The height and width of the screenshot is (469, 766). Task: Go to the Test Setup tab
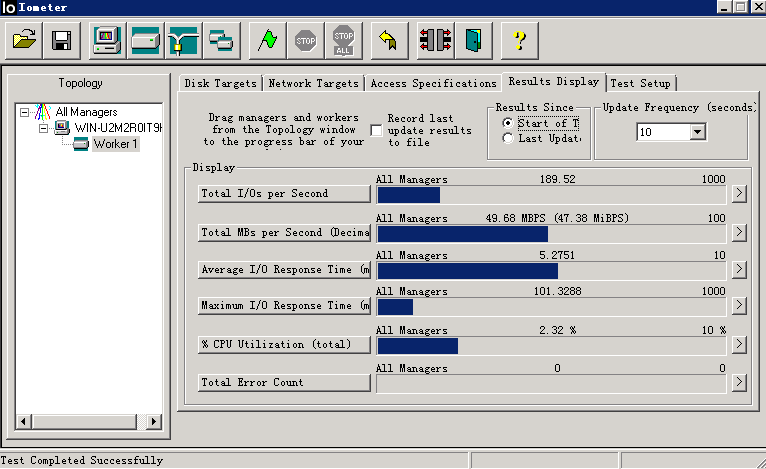coord(640,83)
